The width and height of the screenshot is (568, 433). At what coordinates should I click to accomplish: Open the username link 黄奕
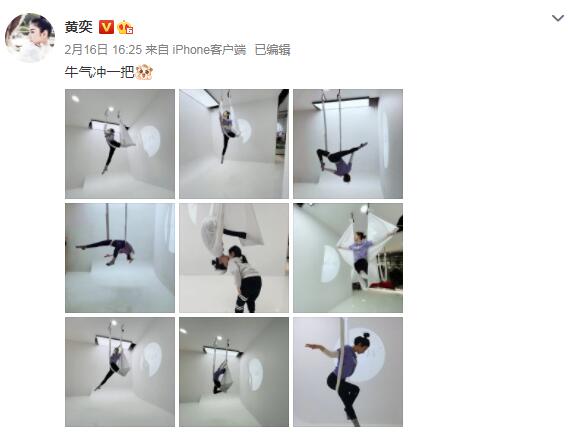(x=79, y=27)
